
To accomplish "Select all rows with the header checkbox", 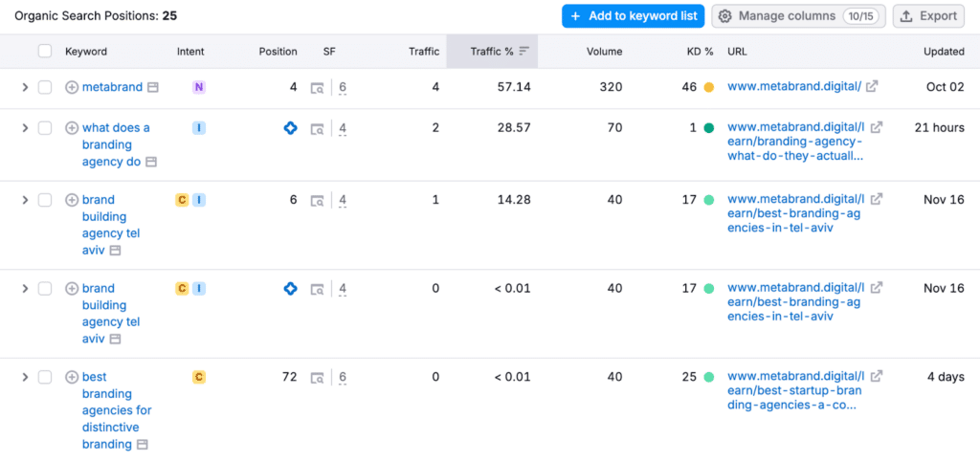I will 45,52.
